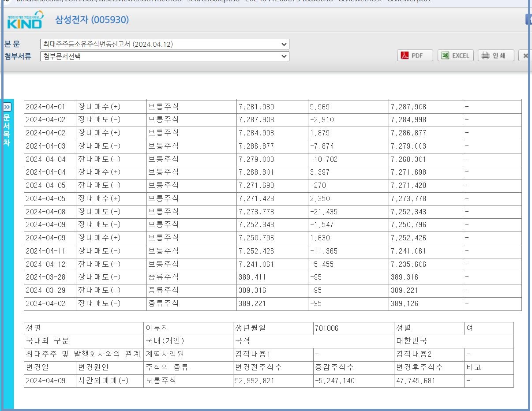Click the -2,910 change value
532x411 pixels.
click(322, 120)
